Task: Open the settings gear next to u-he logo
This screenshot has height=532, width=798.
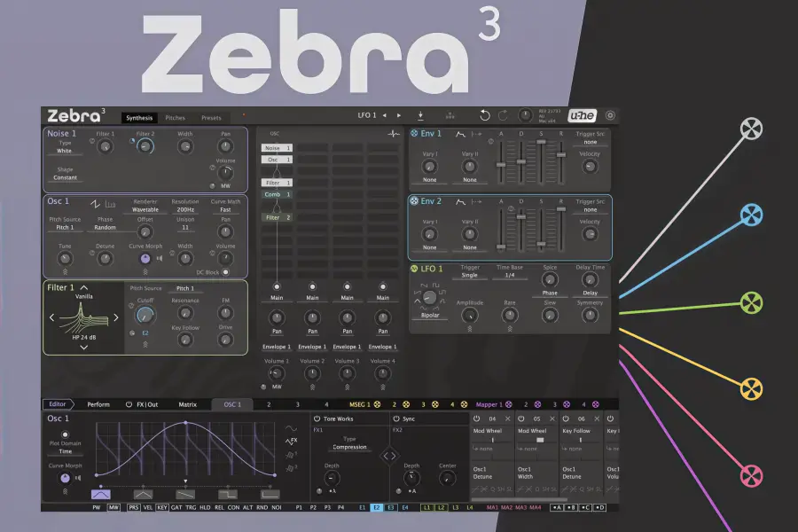Action: [610, 115]
